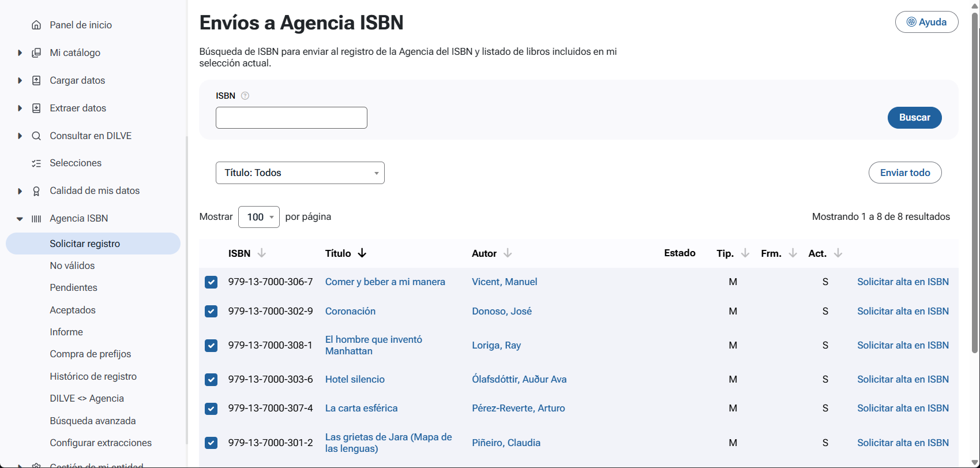The width and height of the screenshot is (980, 468).
Task: Uncheck the Comer y beber a mi manera row
Action: [211, 282]
